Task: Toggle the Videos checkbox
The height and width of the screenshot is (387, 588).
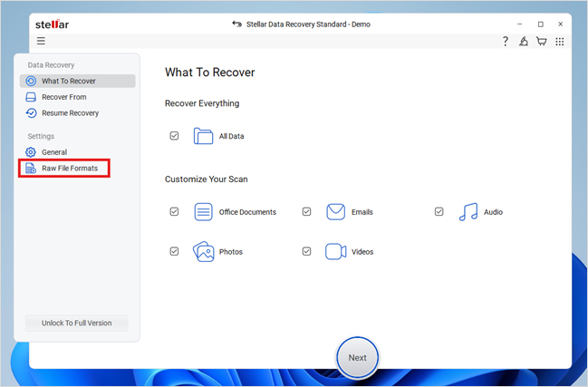Action: (307, 251)
